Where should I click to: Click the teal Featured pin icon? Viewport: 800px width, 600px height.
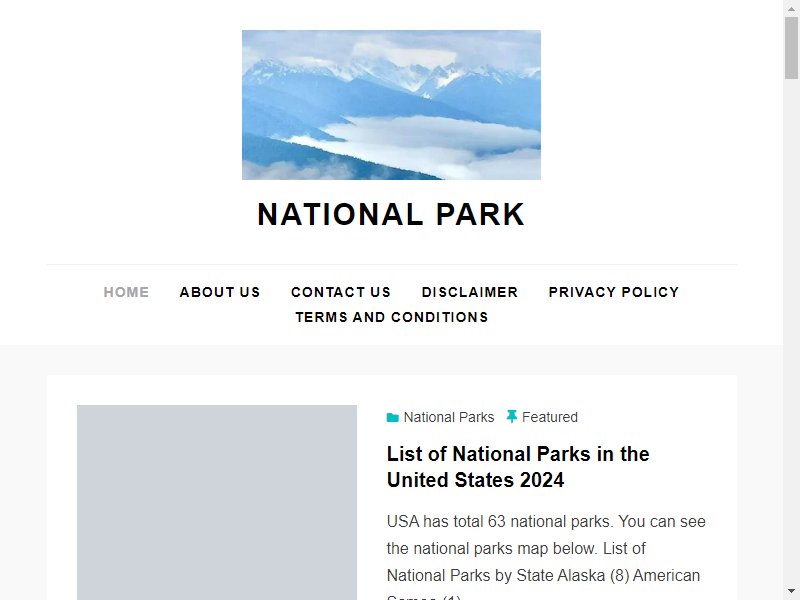tap(511, 417)
